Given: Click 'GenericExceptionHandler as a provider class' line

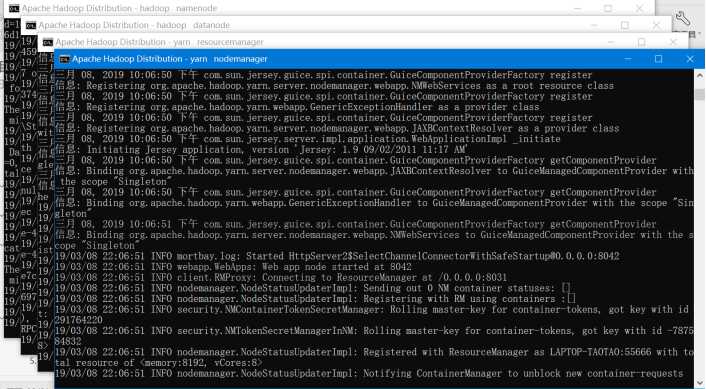Looking at the screenshot, I should (297, 107).
